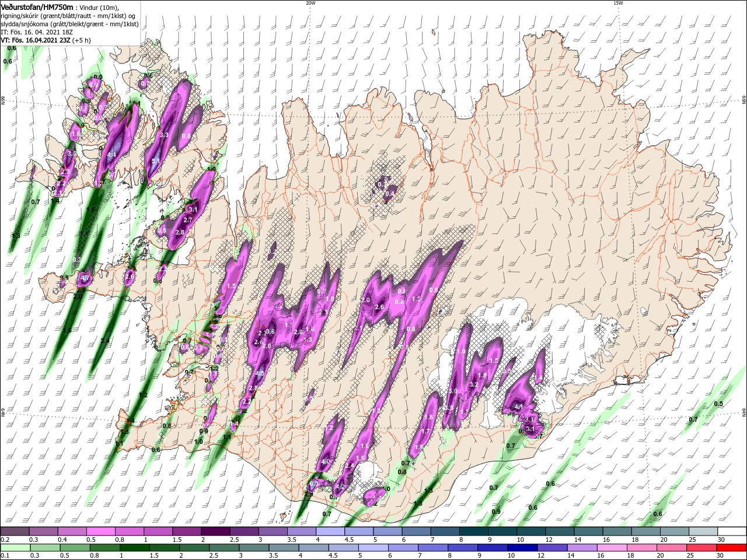This screenshot has height=560, width=747.
Task: Click the '3.0' value on western Vatnajökull
Action: coord(452,391)
